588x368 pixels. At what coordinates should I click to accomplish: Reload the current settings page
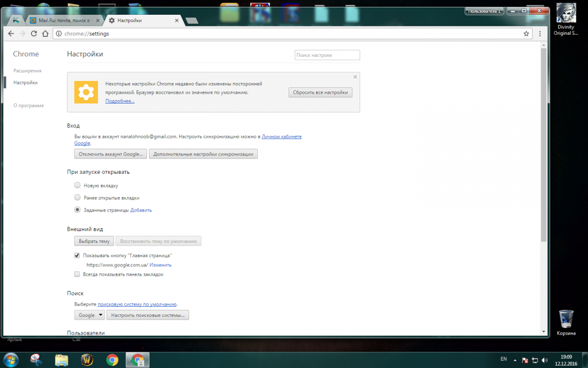(34, 34)
